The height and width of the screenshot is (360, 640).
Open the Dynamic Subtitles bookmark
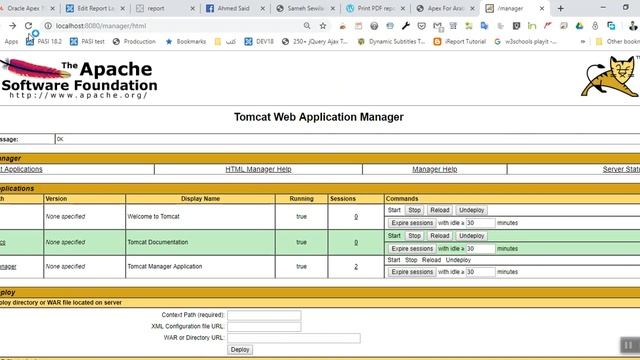coord(391,42)
